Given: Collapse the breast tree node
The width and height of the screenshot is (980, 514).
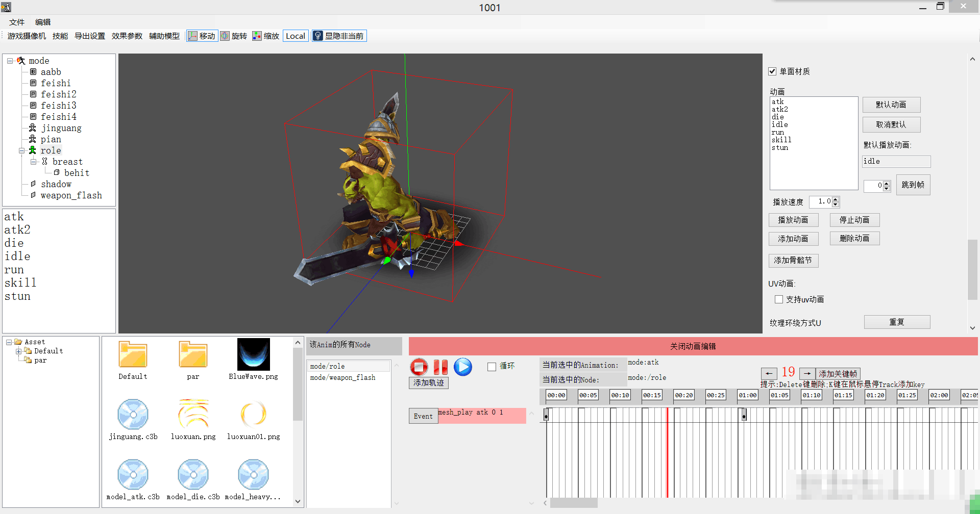Looking at the screenshot, I should (x=34, y=162).
